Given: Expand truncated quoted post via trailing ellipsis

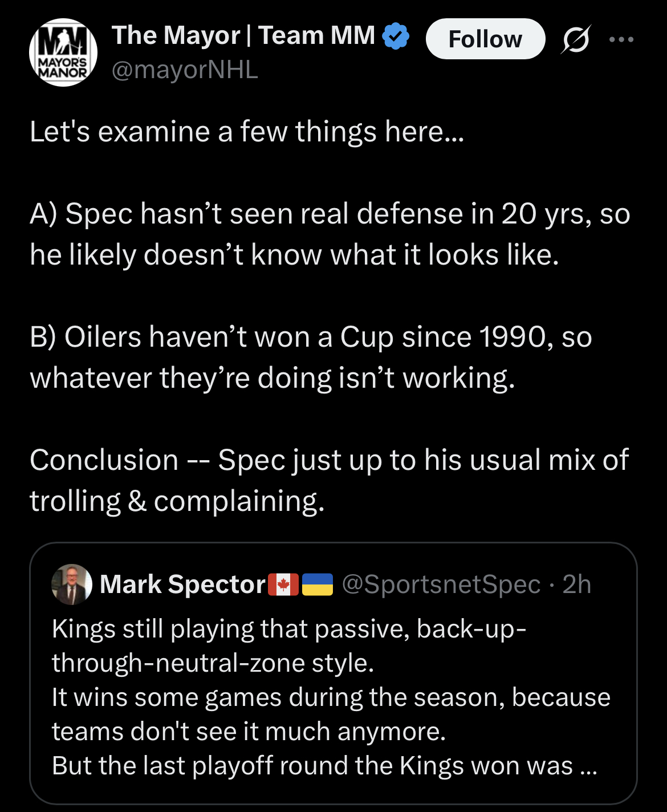Looking at the screenshot, I should [x=588, y=766].
